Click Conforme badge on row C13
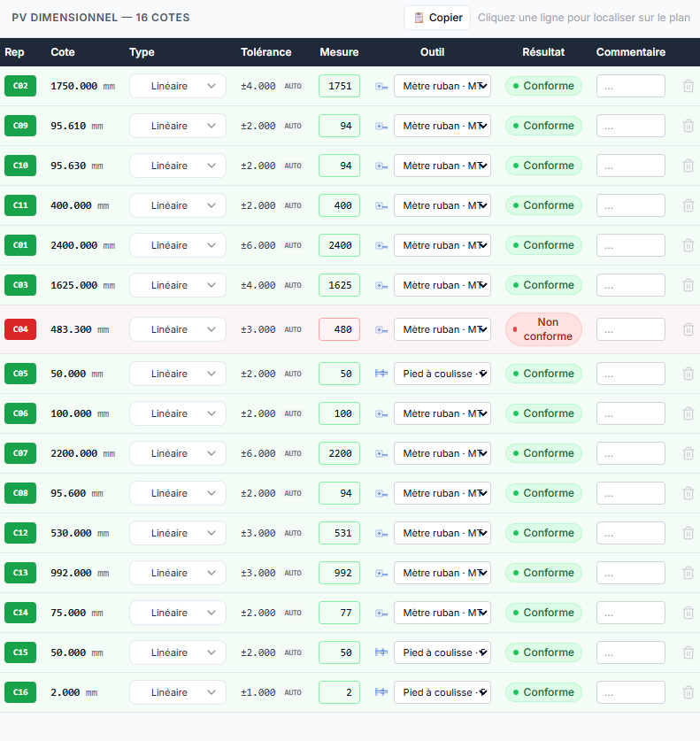The width and height of the screenshot is (700, 741). (x=543, y=573)
